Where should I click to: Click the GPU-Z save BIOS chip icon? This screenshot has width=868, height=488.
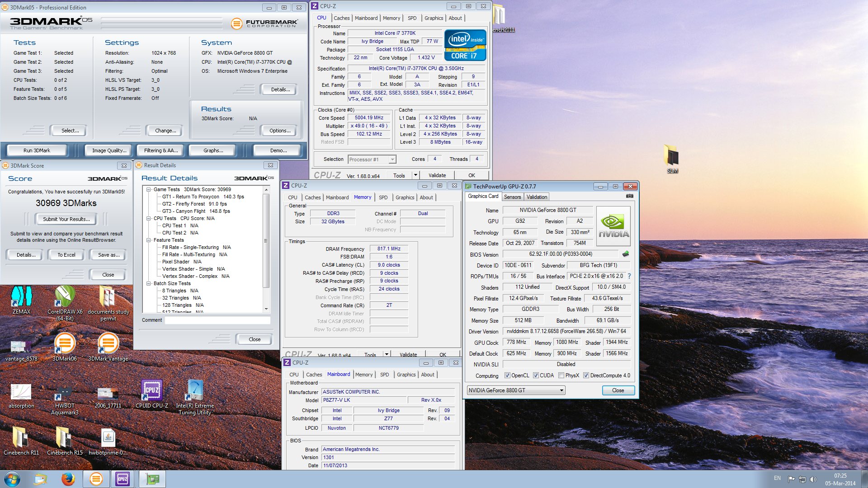tap(626, 254)
